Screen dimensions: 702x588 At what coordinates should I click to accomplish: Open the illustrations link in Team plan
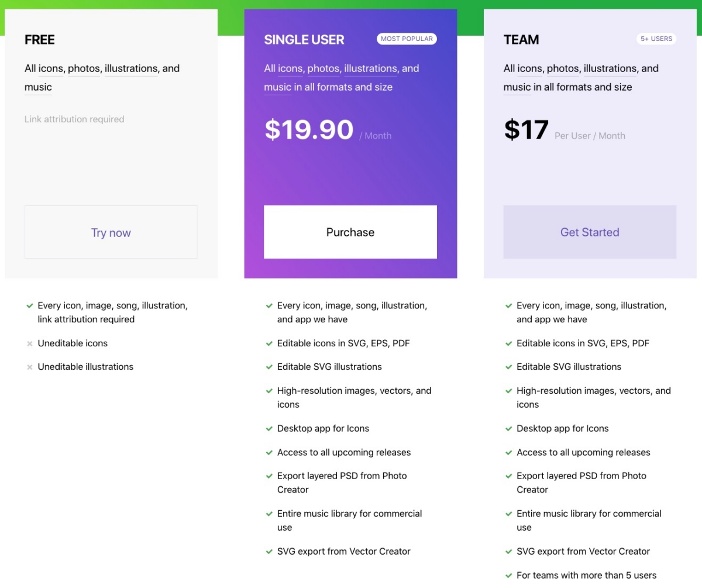coord(610,68)
